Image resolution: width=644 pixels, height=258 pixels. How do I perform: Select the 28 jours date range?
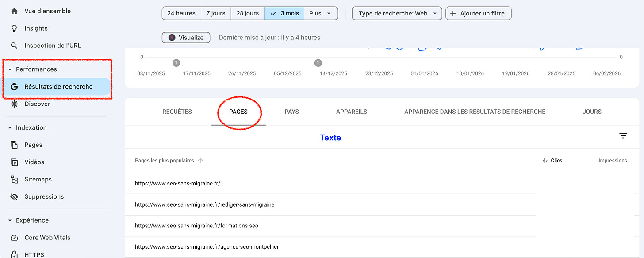[x=248, y=13]
